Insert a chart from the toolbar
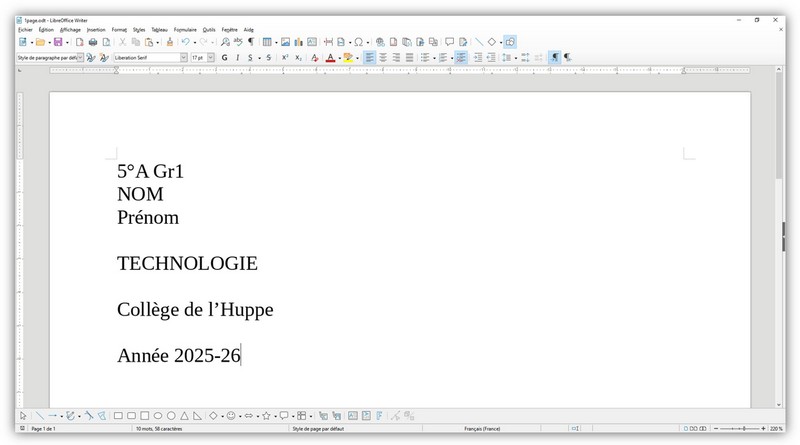Viewport: 800px width, 445px height. click(x=298, y=42)
